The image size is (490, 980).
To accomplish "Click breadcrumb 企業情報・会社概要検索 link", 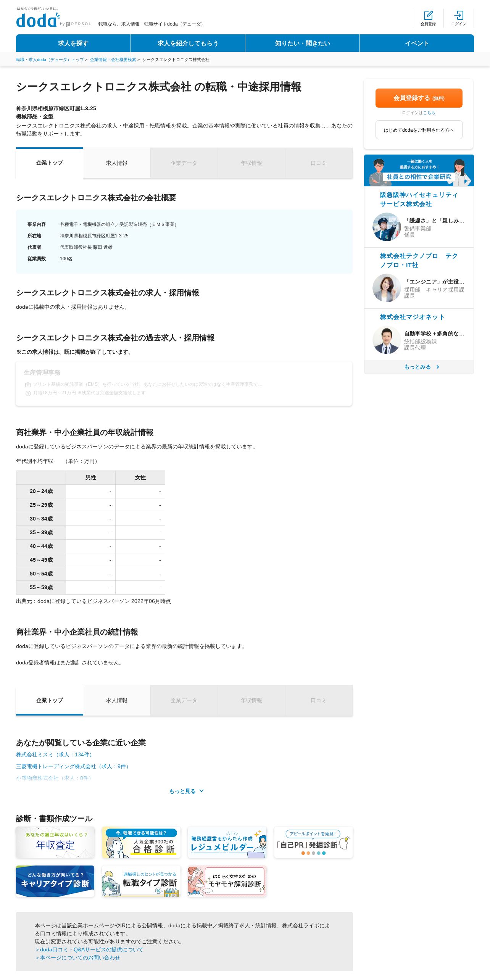I will 113,60.
